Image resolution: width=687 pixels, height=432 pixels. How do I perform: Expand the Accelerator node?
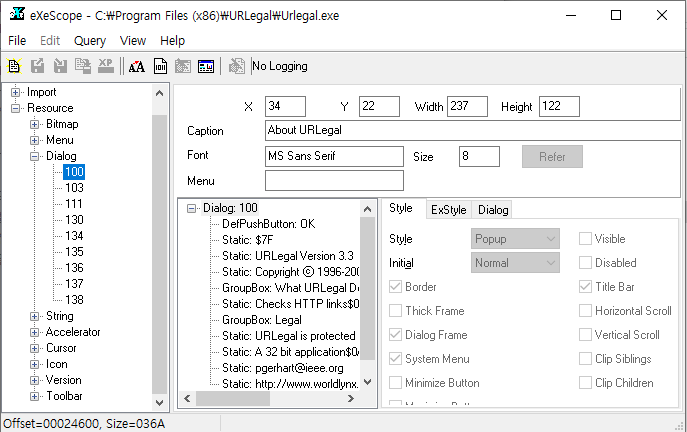point(35,333)
